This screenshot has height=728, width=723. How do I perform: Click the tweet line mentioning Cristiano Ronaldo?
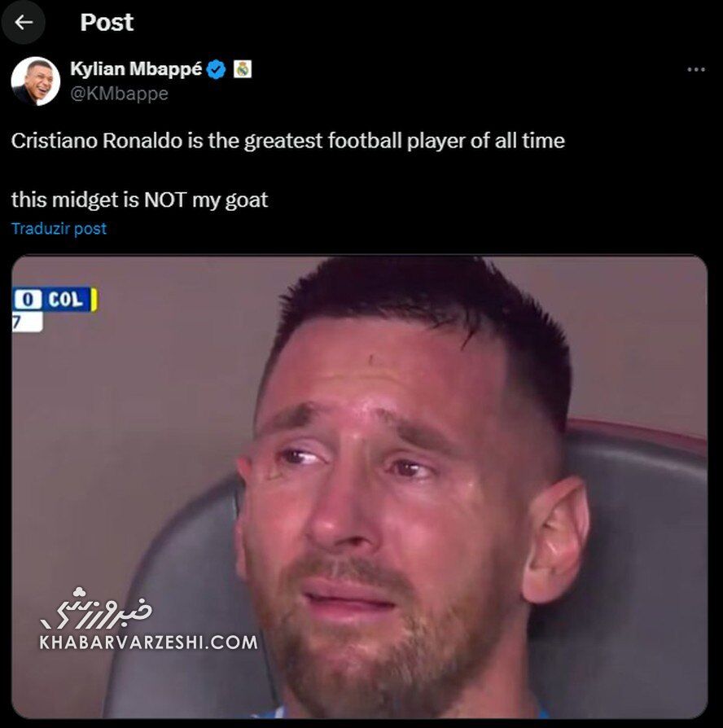coord(287,140)
